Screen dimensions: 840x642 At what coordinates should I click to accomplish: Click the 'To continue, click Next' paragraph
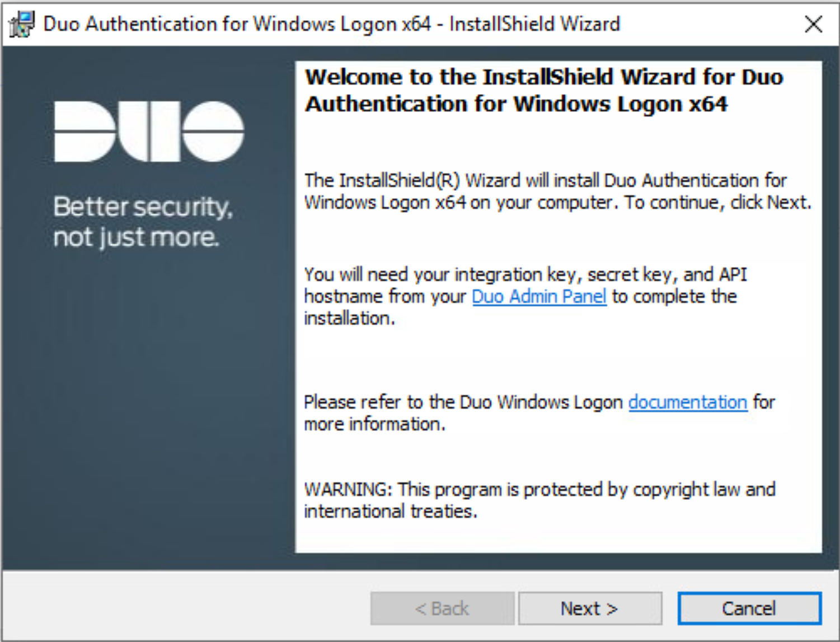click(x=557, y=191)
